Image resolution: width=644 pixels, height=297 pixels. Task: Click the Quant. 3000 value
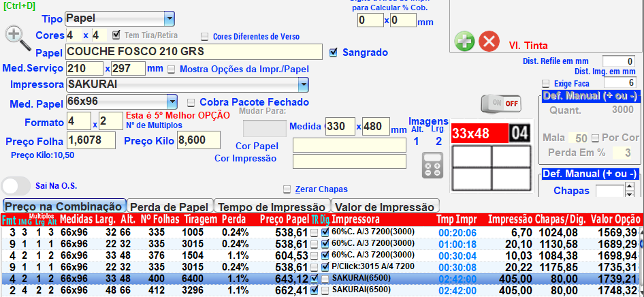pos(622,110)
